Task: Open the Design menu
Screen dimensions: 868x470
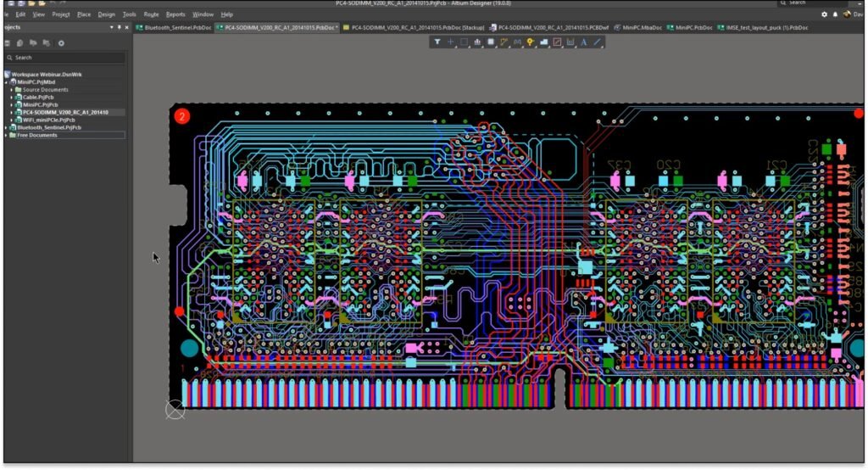Action: 106,14
